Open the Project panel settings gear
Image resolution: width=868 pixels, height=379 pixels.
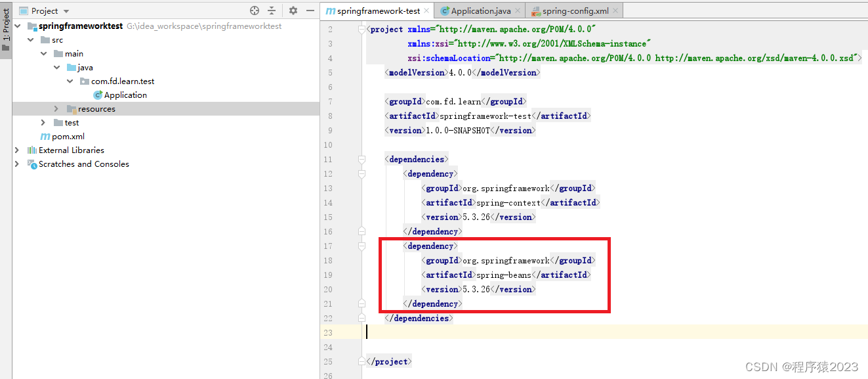click(x=293, y=11)
